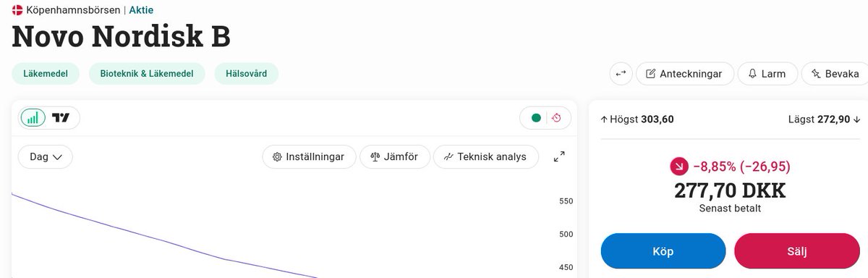The image size is (868, 278).
Task: Click the Lägst 272,90 value
Action: click(824, 119)
